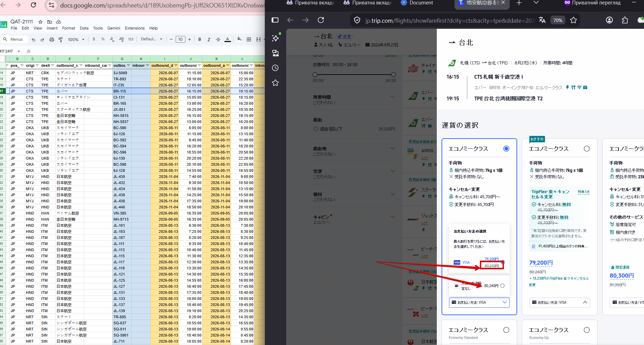The height and width of the screenshot is (345, 644).
Task: Open the browser history sidebar icon
Action: click(275, 68)
